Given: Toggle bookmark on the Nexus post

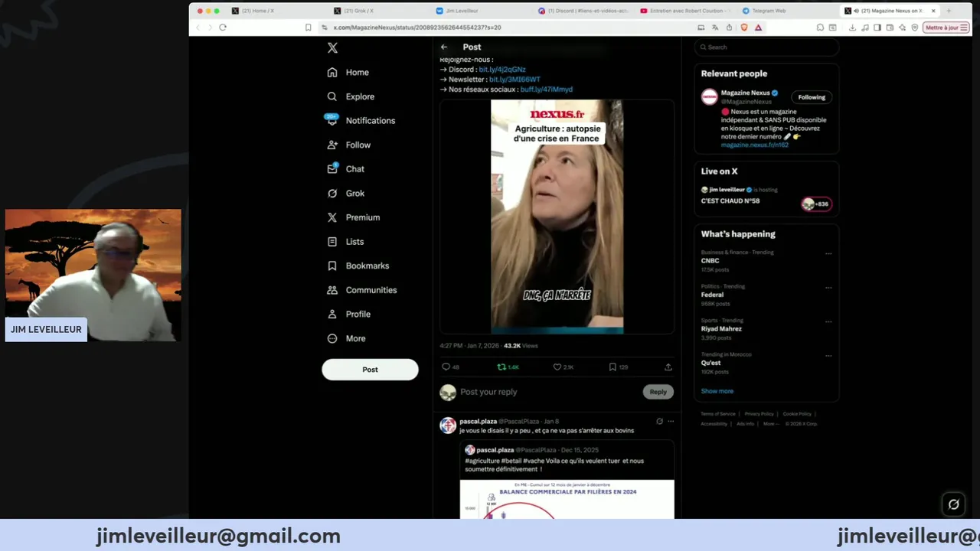Looking at the screenshot, I should [x=618, y=367].
